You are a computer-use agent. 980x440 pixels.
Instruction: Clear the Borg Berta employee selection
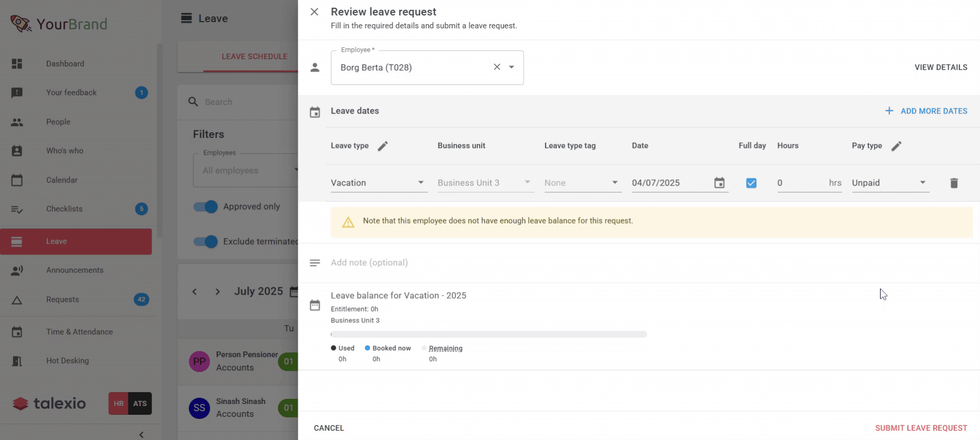(497, 67)
